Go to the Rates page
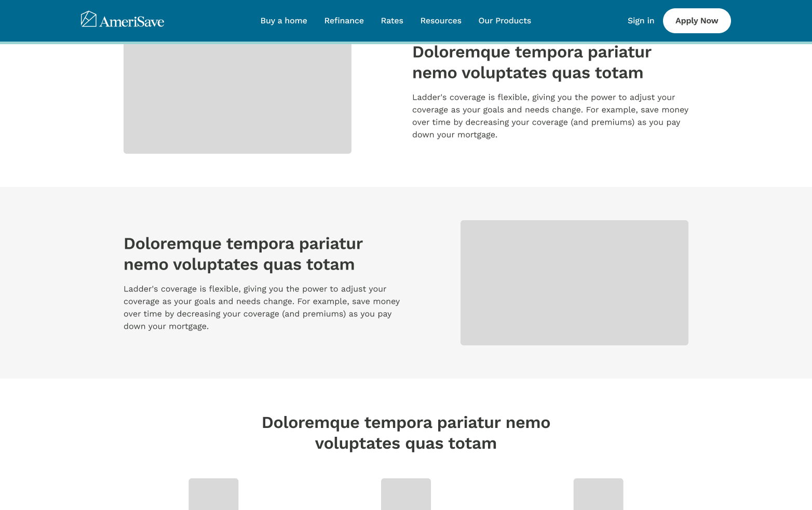The height and width of the screenshot is (510, 812). click(x=392, y=21)
